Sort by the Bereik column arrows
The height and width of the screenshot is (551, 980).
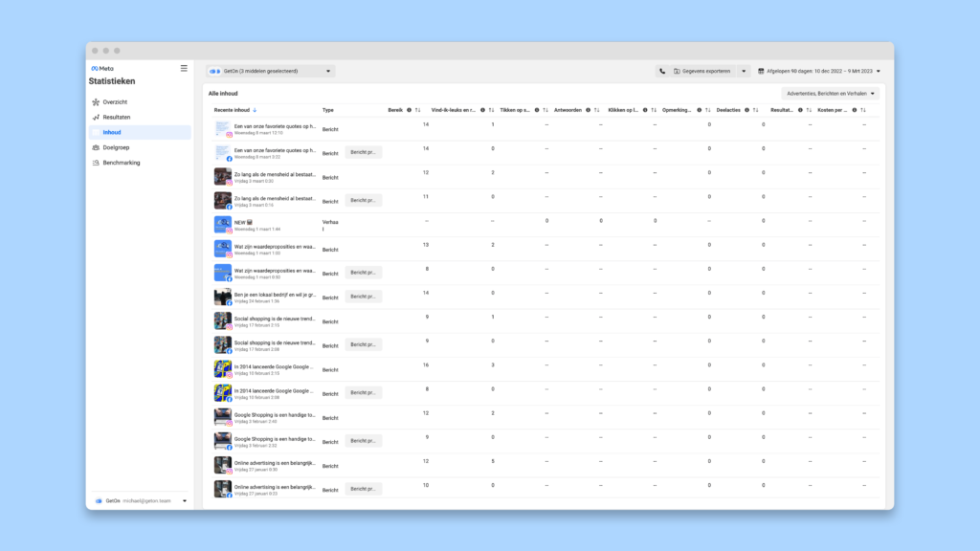pyautogui.click(x=417, y=110)
